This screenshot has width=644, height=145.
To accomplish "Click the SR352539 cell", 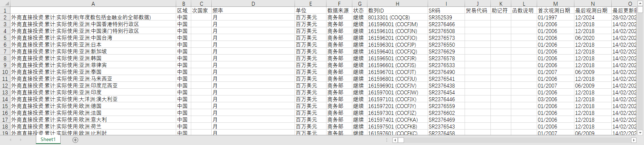I will tap(446, 17).
